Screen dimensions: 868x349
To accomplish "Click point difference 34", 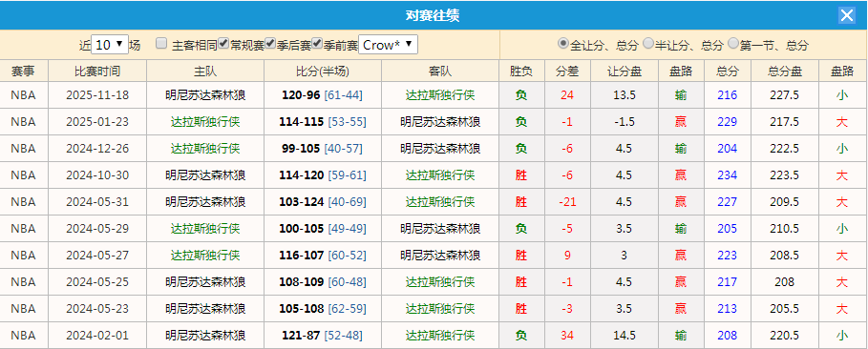I will point(567,335).
